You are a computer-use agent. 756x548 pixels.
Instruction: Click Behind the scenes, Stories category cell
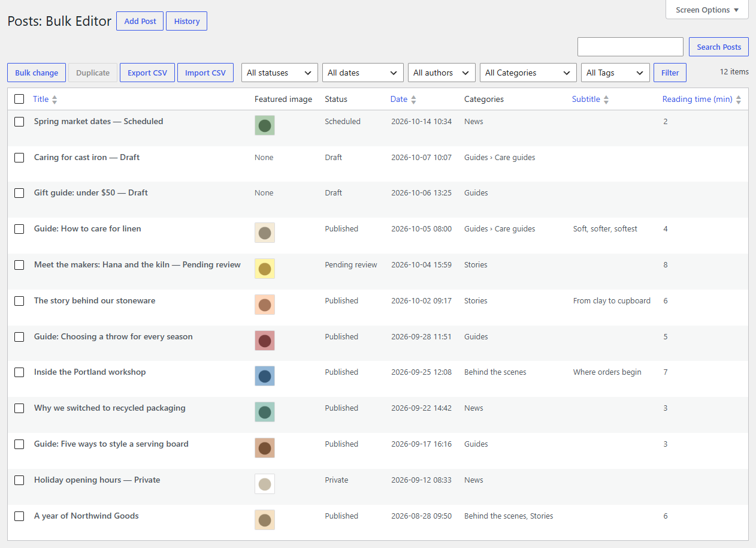pos(509,516)
